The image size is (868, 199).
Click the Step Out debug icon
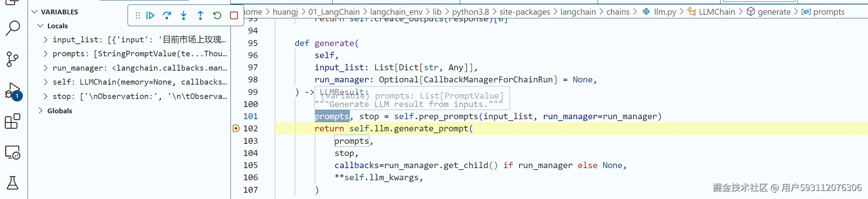pyautogui.click(x=200, y=15)
